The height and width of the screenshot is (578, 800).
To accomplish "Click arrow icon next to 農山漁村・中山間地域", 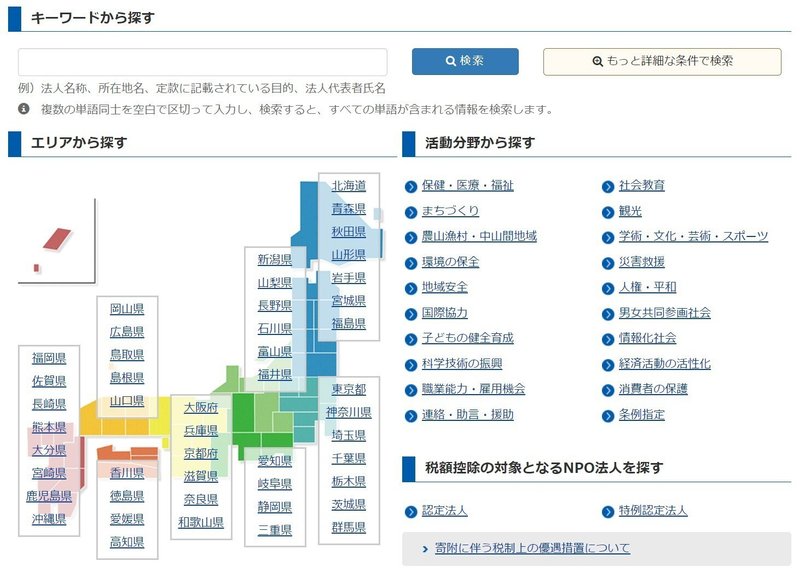I will (x=411, y=238).
